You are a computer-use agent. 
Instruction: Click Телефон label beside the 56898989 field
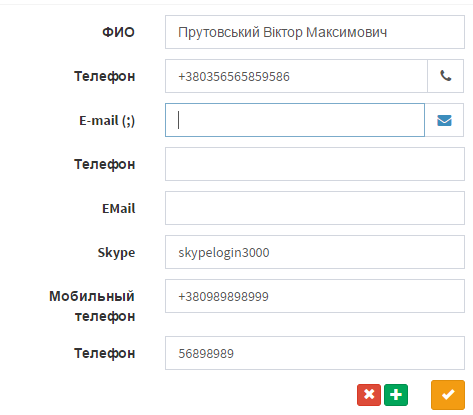point(105,353)
